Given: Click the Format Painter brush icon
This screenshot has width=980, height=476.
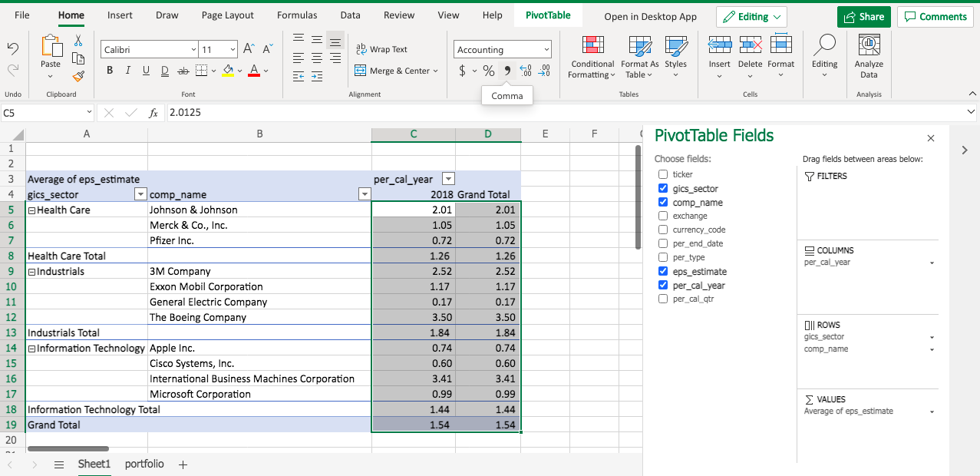Looking at the screenshot, I should tap(78, 75).
